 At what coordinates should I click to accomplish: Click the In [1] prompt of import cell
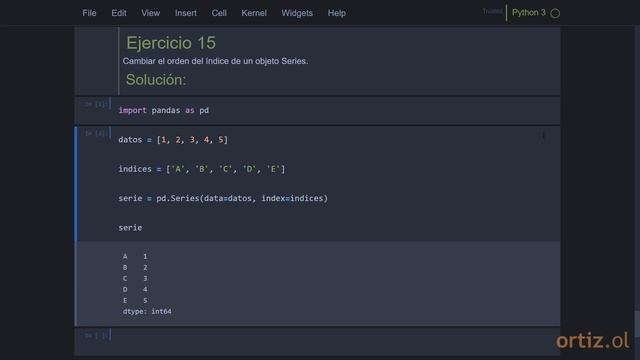point(96,104)
